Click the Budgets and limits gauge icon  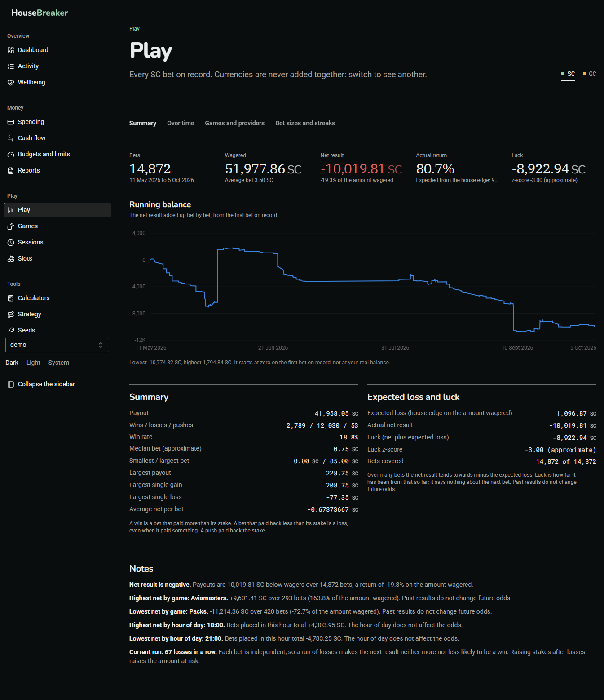tap(11, 155)
